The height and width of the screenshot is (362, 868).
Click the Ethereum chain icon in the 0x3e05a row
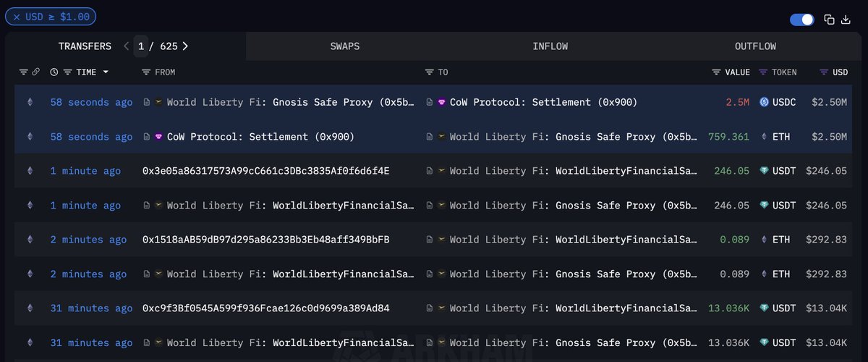pos(30,171)
